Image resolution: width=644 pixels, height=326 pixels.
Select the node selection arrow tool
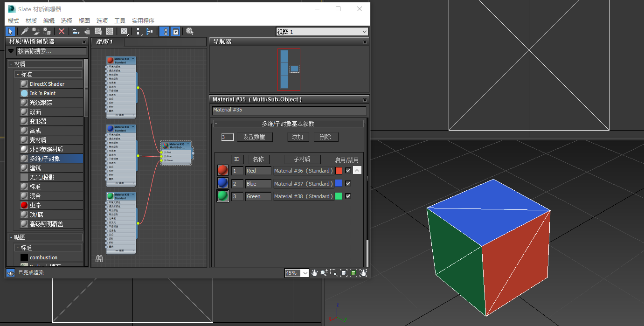(10, 31)
